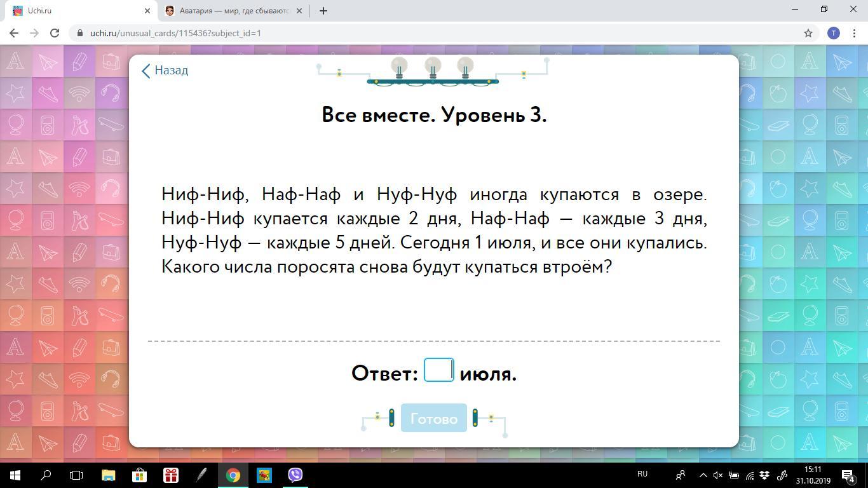This screenshot has width=868, height=488.
Task: Click the third light bulb progress indicator
Action: click(x=465, y=67)
